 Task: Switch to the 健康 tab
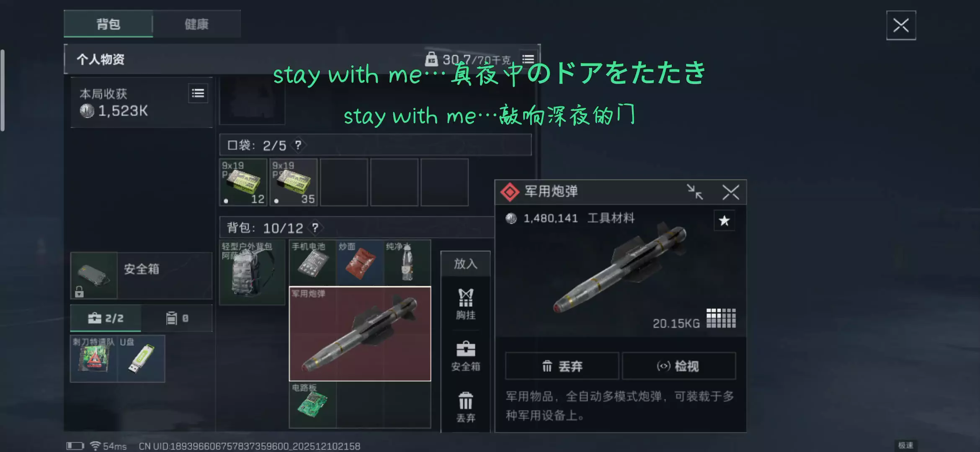(197, 24)
